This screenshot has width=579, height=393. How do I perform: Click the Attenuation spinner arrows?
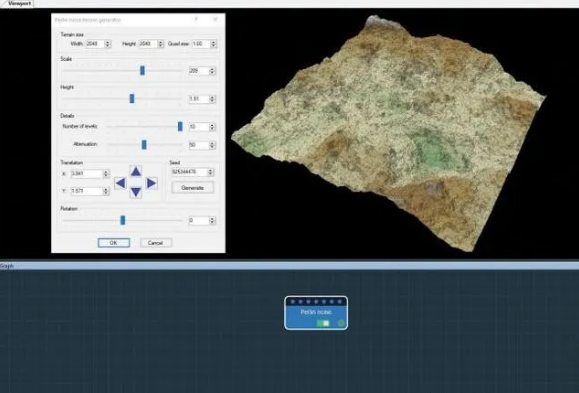coord(212,145)
